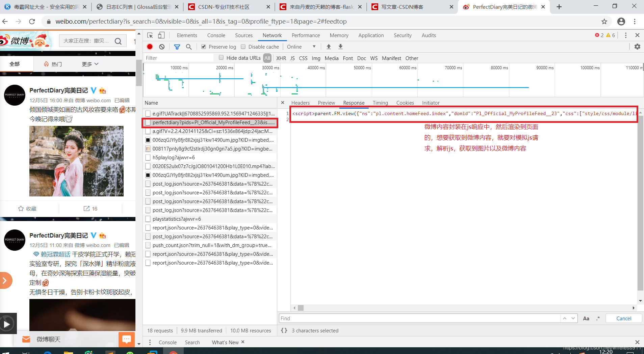Image resolution: width=644 pixels, height=354 pixels.
Task: Filter requests by Media type
Action: point(331,58)
